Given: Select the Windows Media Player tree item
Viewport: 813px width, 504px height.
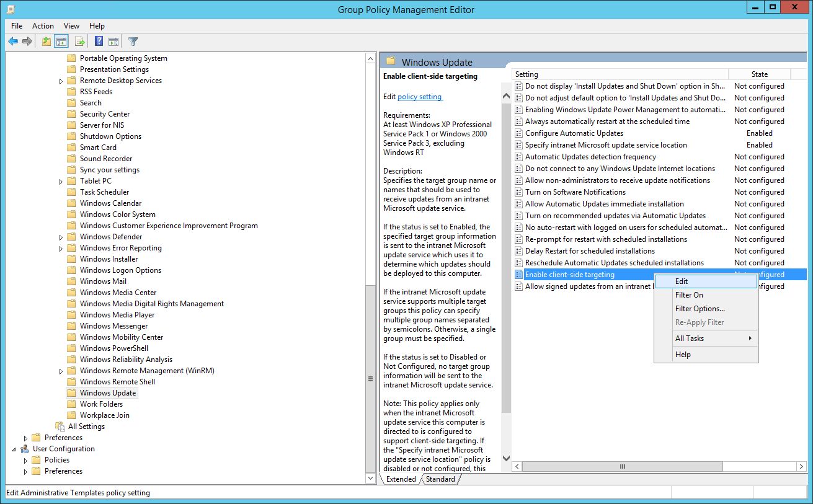Looking at the screenshot, I should click(117, 315).
